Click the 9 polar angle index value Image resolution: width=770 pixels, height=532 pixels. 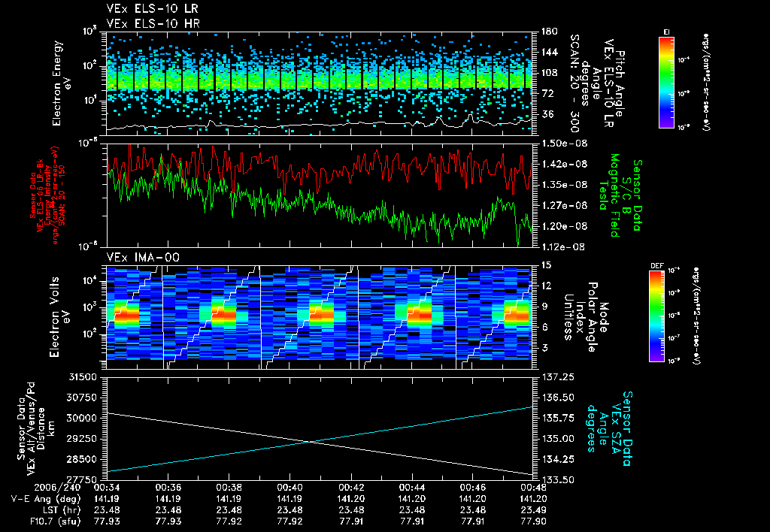[544, 307]
